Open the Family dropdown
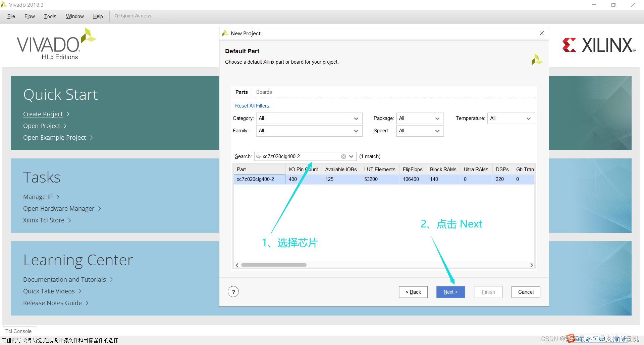The width and height of the screenshot is (644, 345). [309, 131]
